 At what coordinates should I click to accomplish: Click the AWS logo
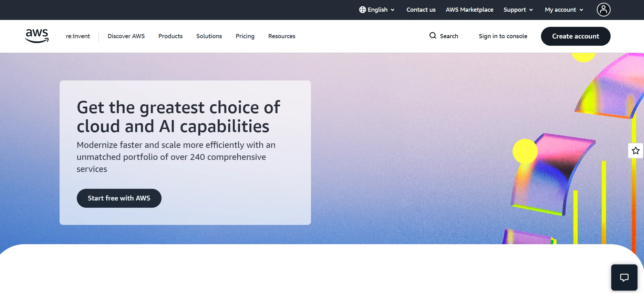pos(37,36)
